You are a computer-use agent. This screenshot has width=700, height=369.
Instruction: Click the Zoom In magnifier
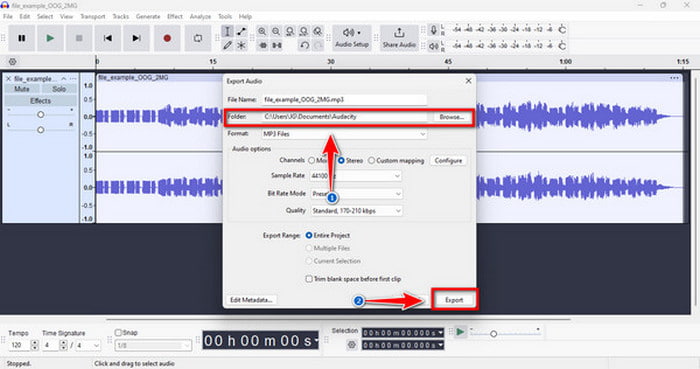click(262, 31)
